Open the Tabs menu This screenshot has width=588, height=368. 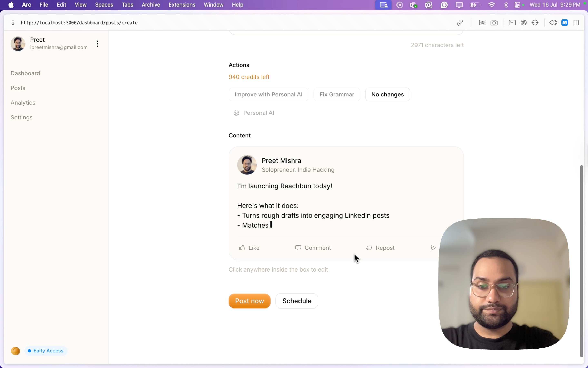[127, 5]
